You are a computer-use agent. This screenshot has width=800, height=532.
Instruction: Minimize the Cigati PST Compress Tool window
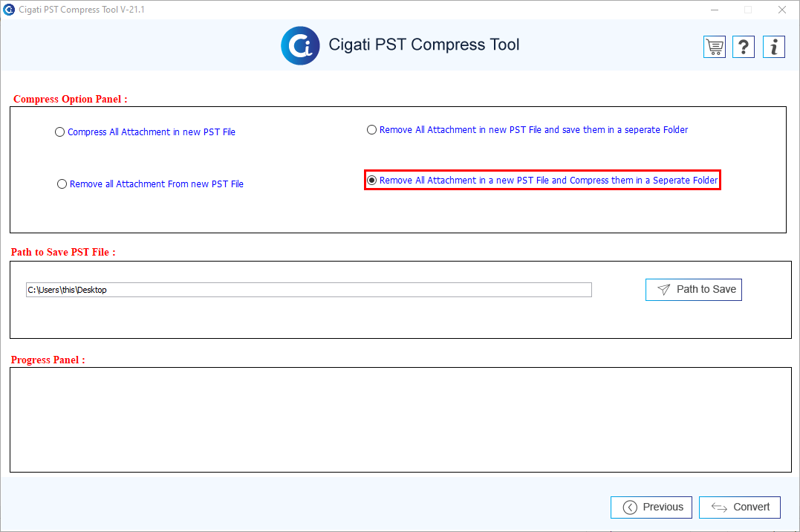(715, 10)
